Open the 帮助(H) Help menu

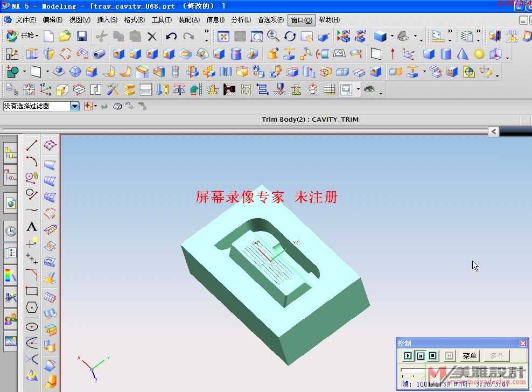[x=329, y=20]
